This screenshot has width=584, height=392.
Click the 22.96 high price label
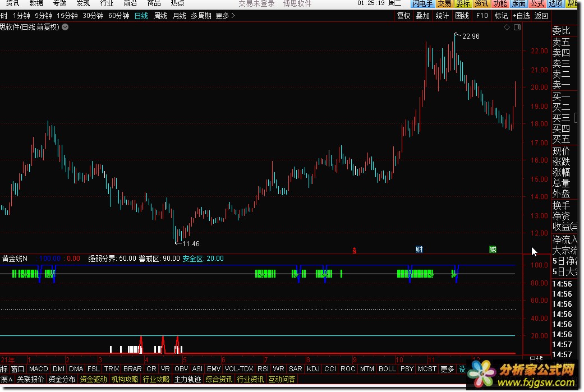471,36
